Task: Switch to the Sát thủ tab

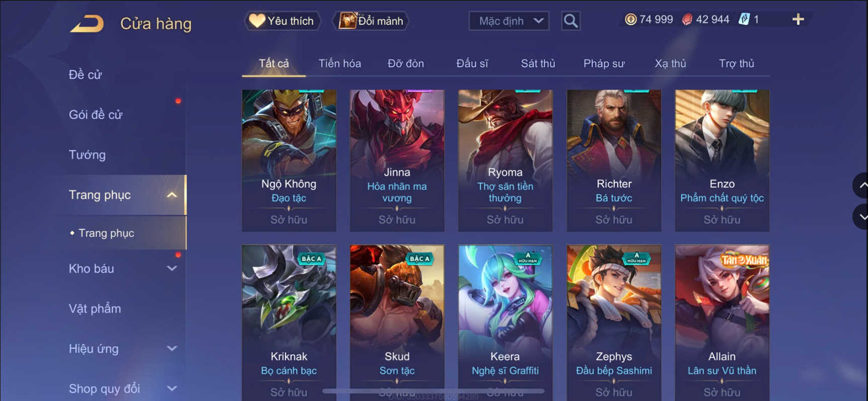Action: click(538, 63)
